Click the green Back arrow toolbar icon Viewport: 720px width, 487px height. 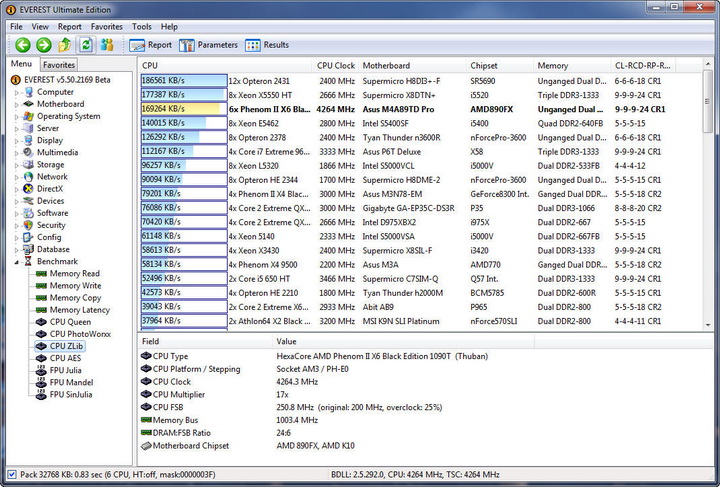(22, 45)
